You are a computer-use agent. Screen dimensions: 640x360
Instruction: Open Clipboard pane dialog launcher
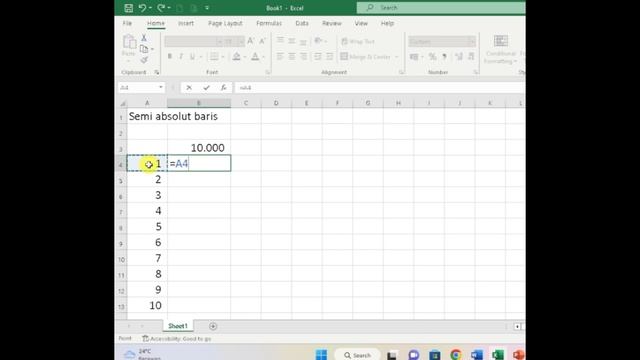(156, 72)
